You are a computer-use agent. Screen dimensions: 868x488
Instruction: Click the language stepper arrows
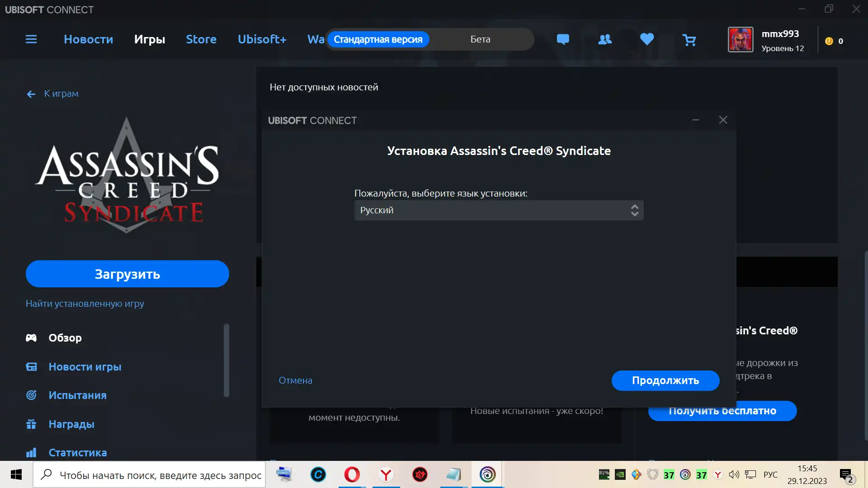click(x=635, y=211)
